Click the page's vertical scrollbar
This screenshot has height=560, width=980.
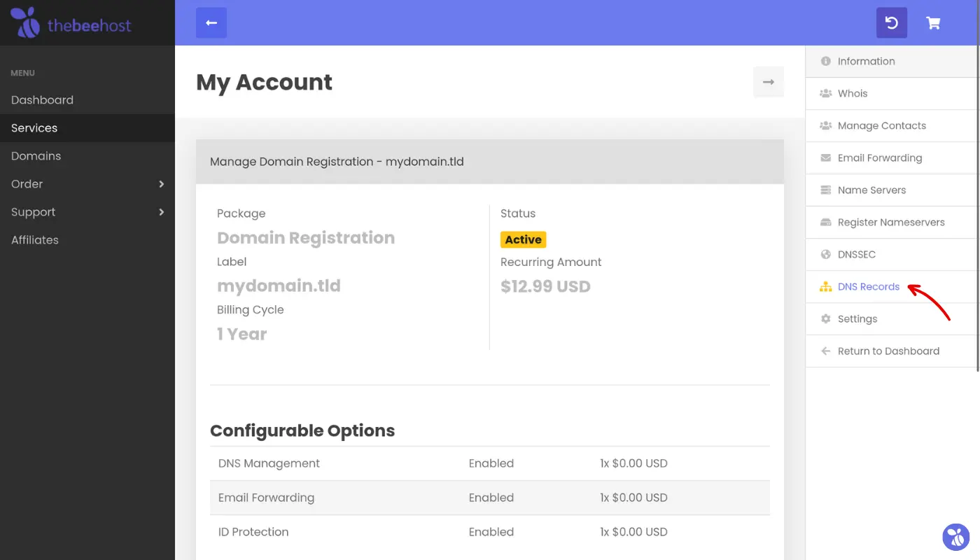977,210
